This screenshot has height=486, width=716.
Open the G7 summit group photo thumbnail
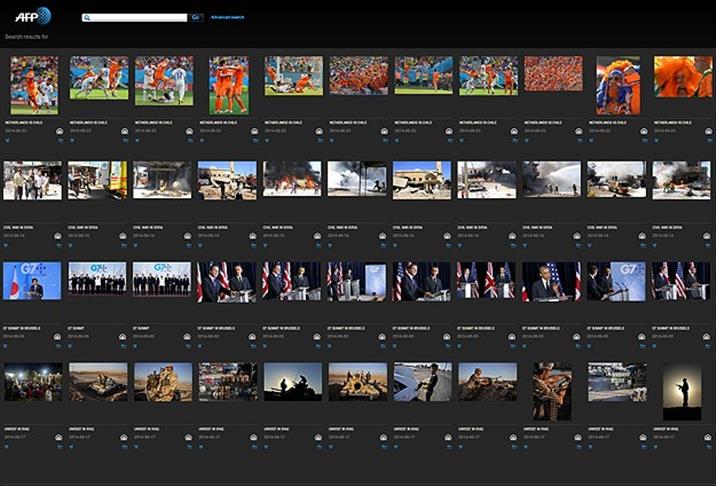pos(97,280)
